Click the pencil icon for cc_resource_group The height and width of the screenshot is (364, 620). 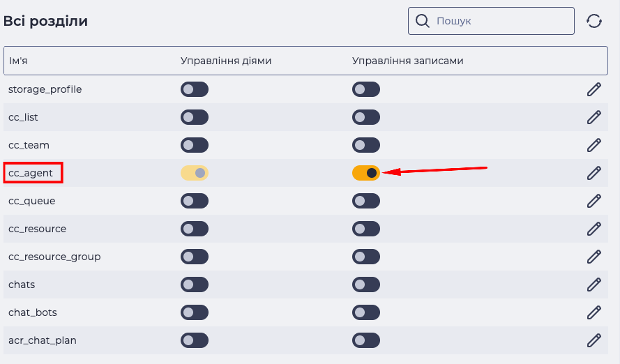[594, 257]
